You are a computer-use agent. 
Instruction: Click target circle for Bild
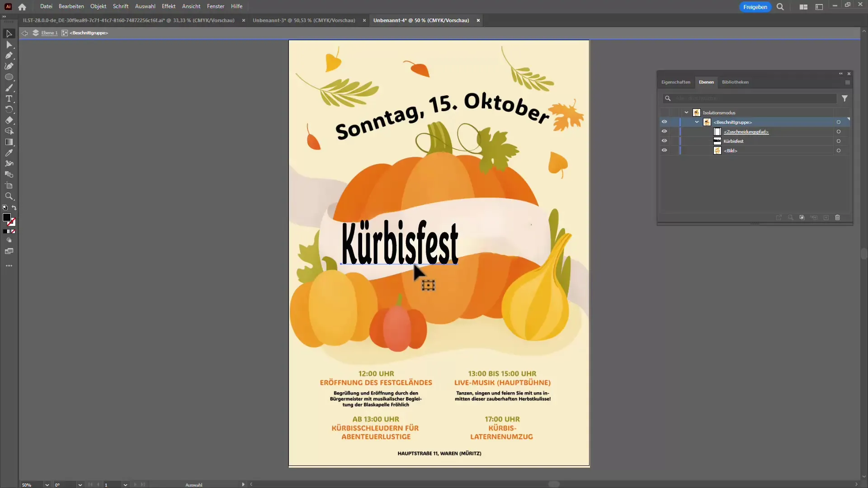click(x=839, y=150)
